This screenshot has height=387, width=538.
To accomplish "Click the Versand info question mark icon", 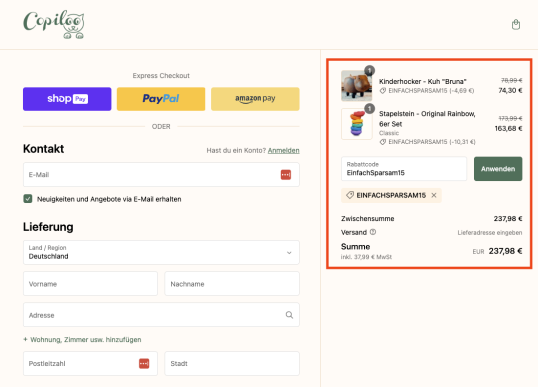I will 373,232.
